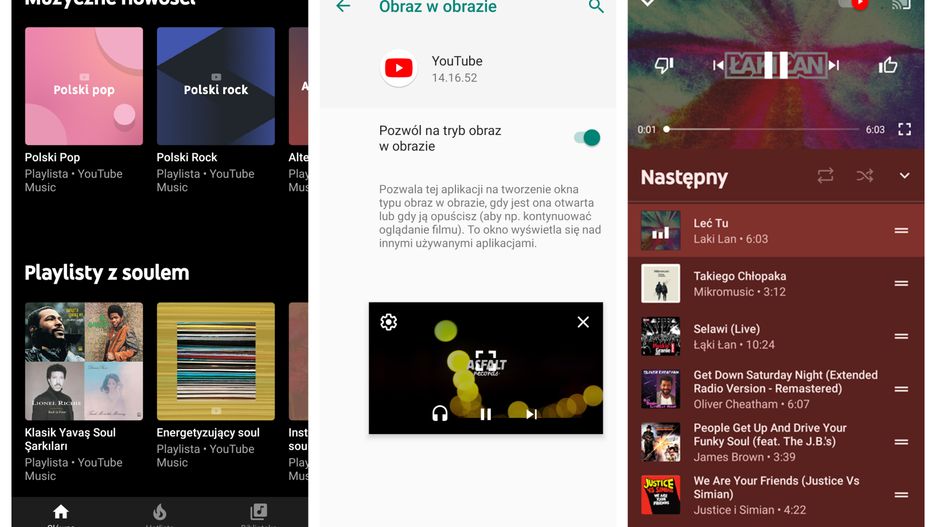
Task: Tap the reorder handle for Selawi (Live)
Action: coord(901,336)
